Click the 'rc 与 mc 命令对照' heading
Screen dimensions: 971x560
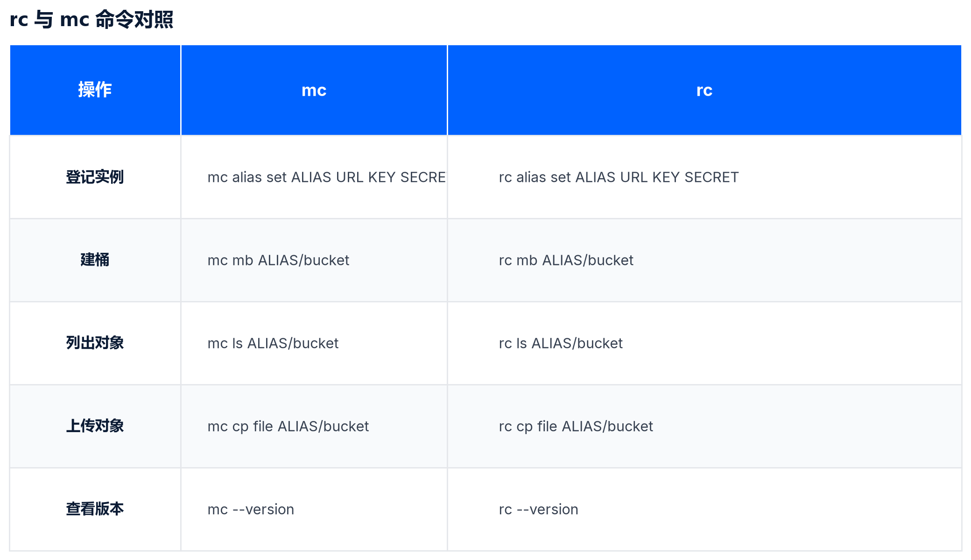point(91,20)
